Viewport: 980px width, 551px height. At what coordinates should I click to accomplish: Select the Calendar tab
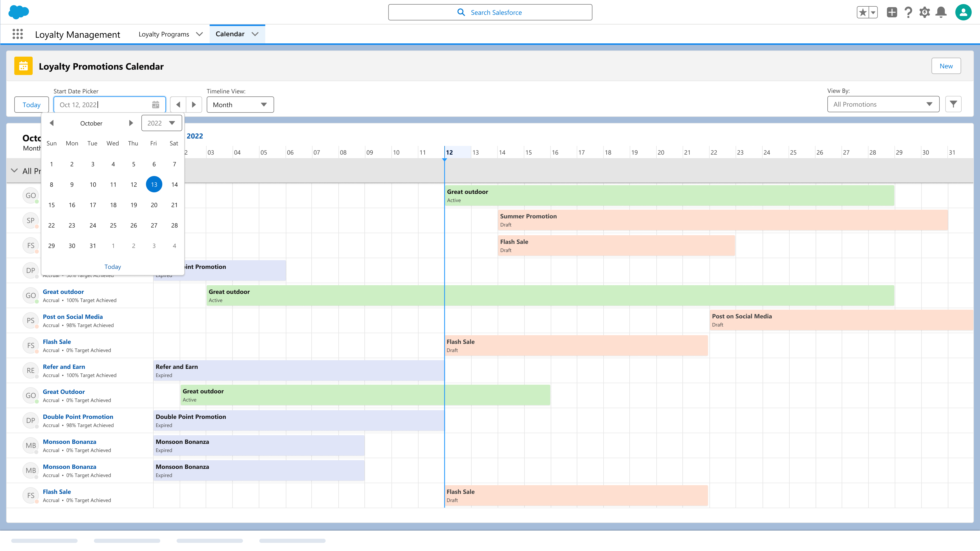point(230,34)
